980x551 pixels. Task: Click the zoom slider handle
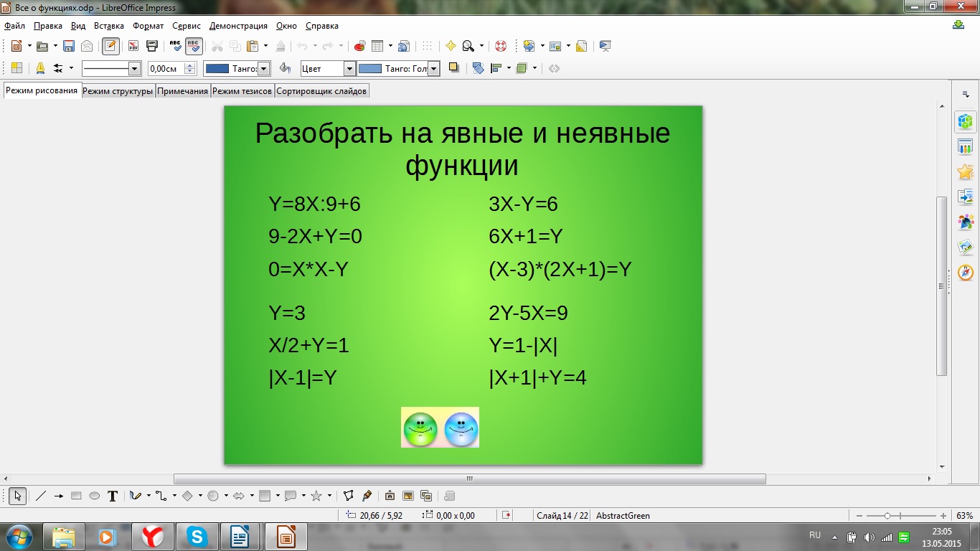click(x=887, y=516)
